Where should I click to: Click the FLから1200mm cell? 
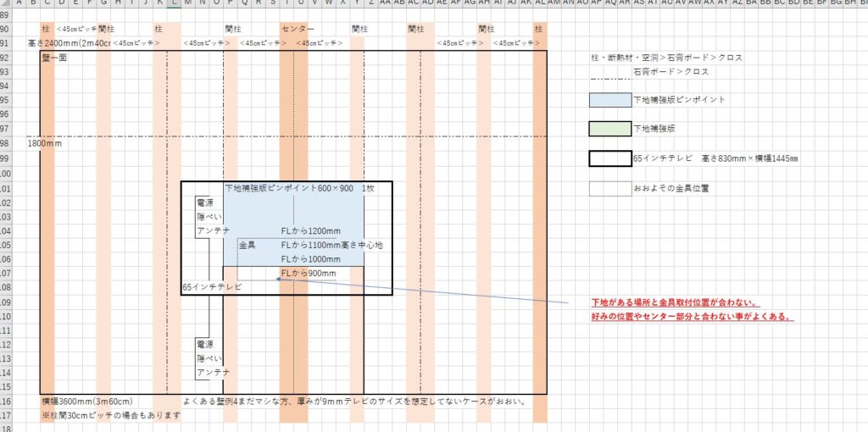[x=310, y=230]
